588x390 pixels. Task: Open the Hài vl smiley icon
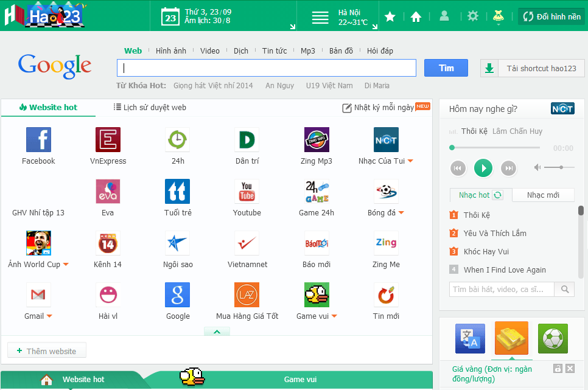point(108,294)
